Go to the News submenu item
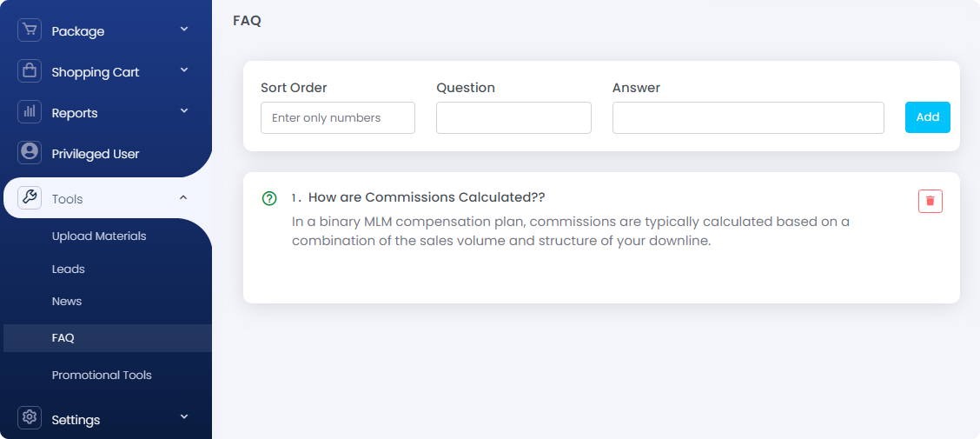The height and width of the screenshot is (439, 980). 67,302
